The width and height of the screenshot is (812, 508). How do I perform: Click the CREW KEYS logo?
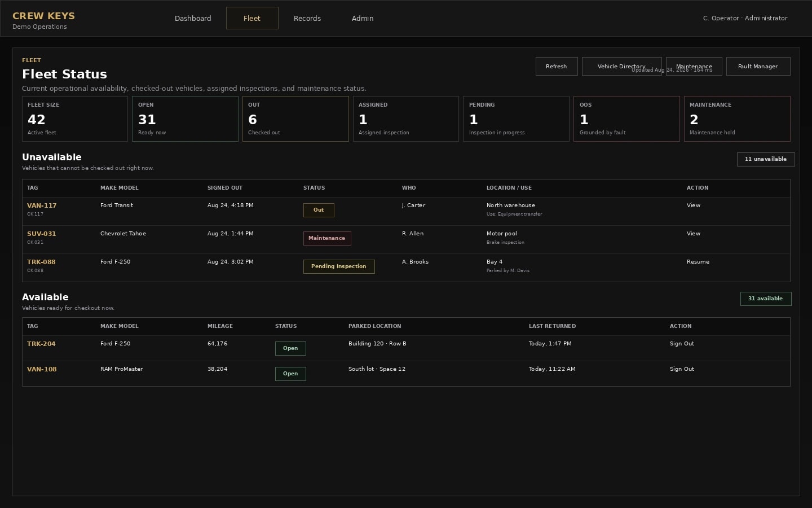coord(43,16)
